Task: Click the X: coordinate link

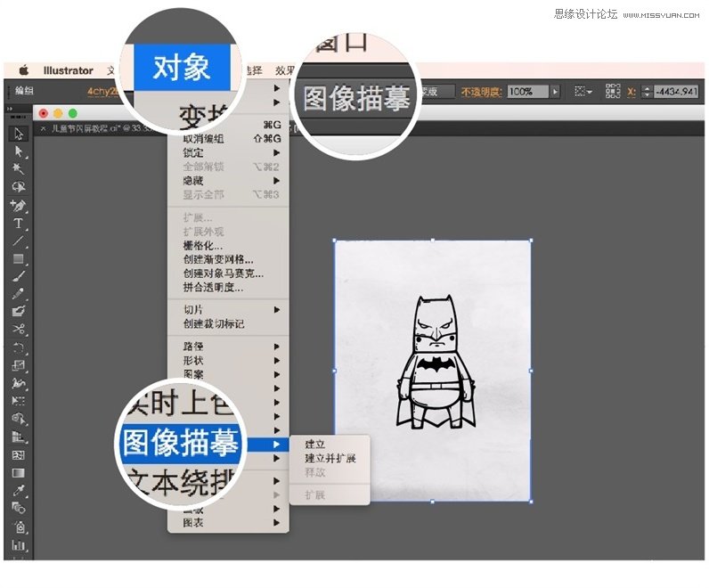Action: (632, 92)
